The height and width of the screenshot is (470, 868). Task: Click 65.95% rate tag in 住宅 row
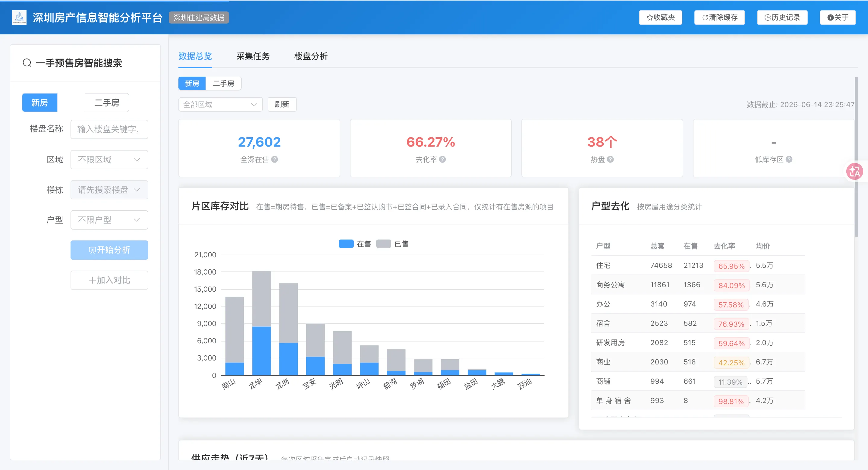(731, 266)
